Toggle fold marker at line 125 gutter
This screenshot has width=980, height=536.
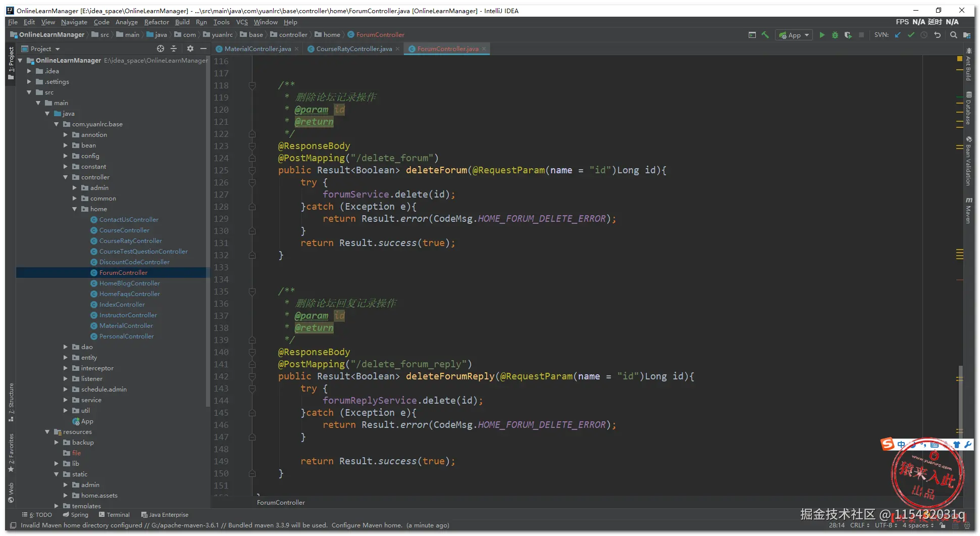pos(252,170)
